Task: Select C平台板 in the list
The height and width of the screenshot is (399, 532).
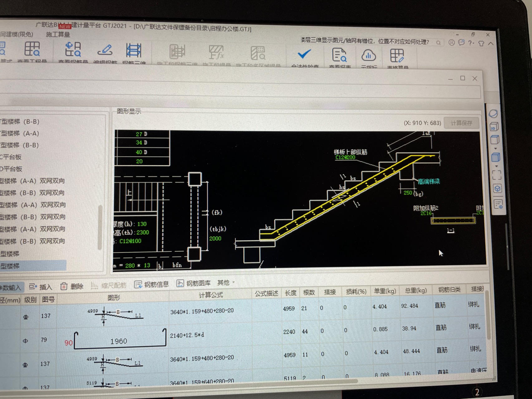Action: pos(11,157)
